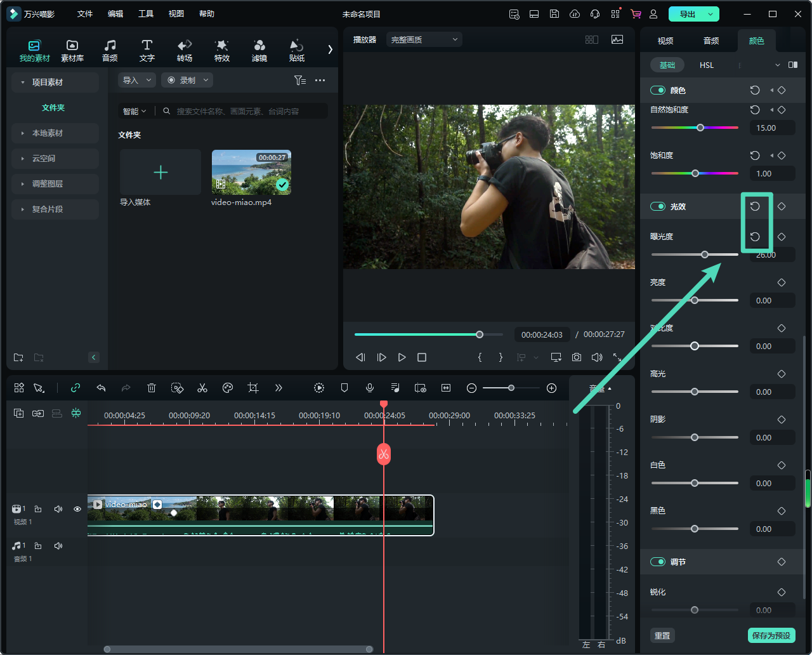
Task: Open the 文件 menu
Action: pyautogui.click(x=85, y=14)
